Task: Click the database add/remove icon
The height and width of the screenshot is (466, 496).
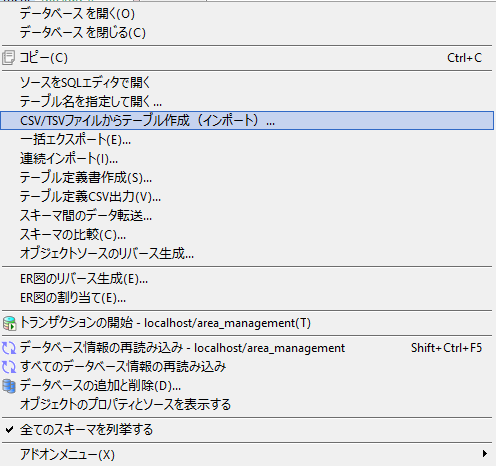Action: coord(9,386)
